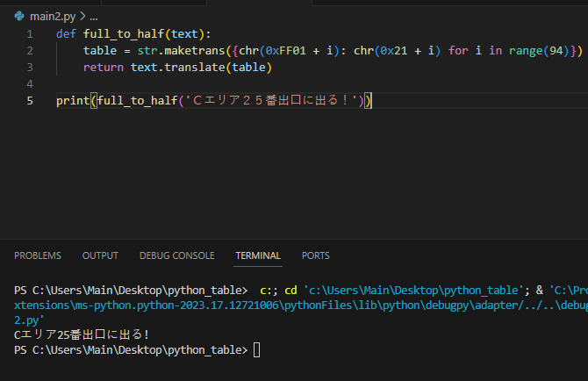The image size is (588, 381).
Task: Click the 0x21 hex literal
Action: (x=394, y=51)
